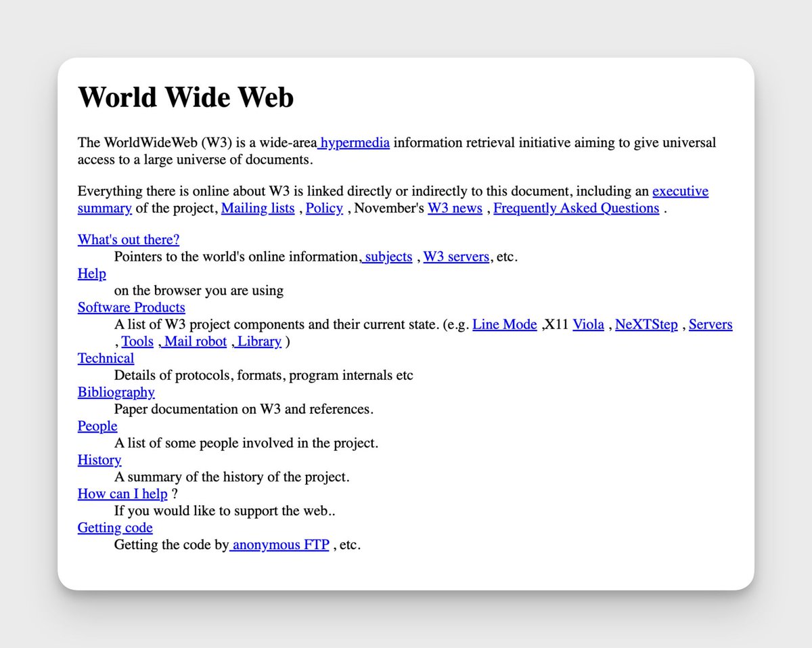Open the Getting code link
This screenshot has height=648, width=812.
pos(115,528)
